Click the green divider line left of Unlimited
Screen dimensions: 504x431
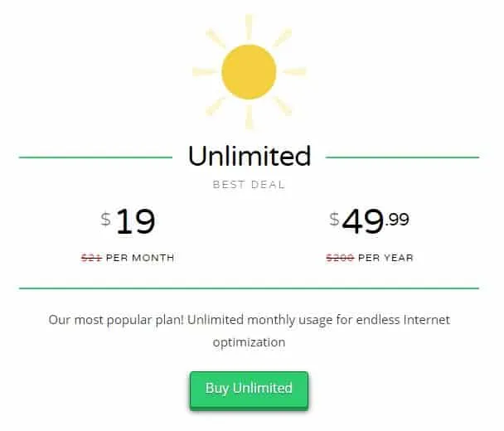[x=96, y=157]
